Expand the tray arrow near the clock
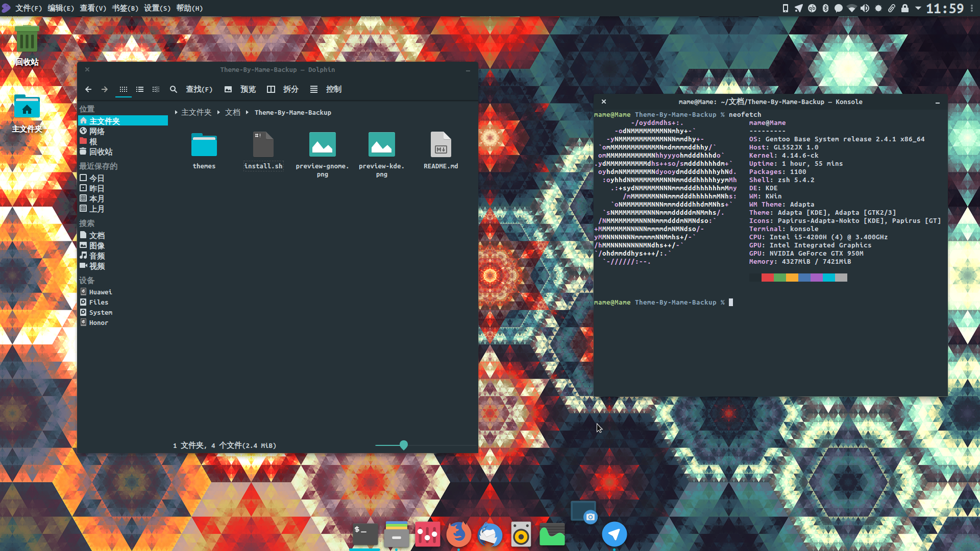Image resolution: width=980 pixels, height=551 pixels. point(918,8)
